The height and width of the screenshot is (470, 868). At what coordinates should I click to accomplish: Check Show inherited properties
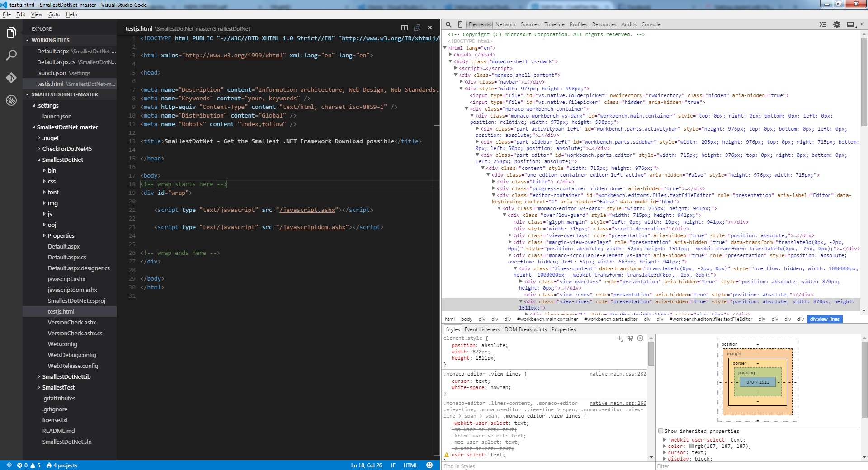coord(660,431)
